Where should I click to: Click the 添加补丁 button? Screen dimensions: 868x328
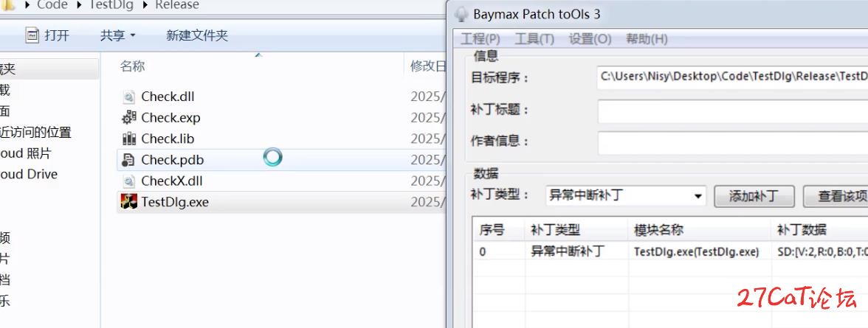tap(754, 196)
